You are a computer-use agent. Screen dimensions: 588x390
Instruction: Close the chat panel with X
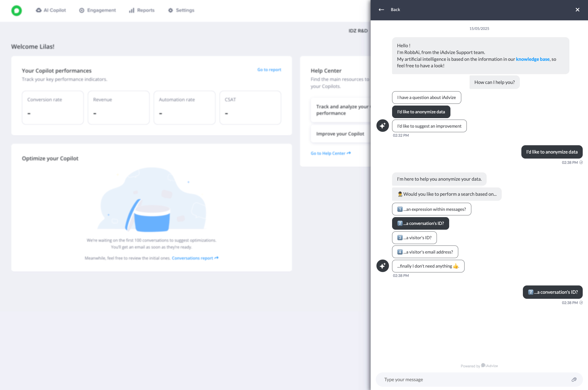(577, 10)
